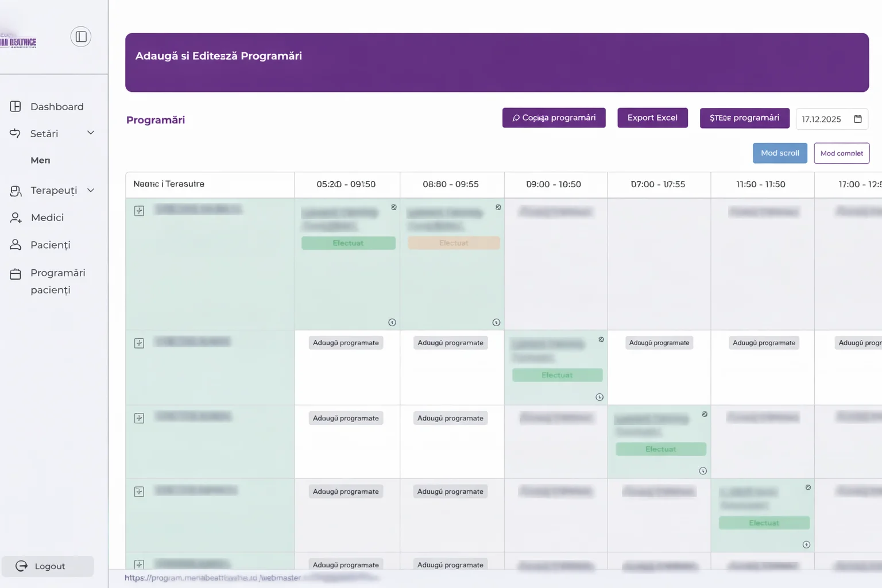Expand the Terapeuți submenu chevron
The image size is (882, 588).
coord(91,191)
